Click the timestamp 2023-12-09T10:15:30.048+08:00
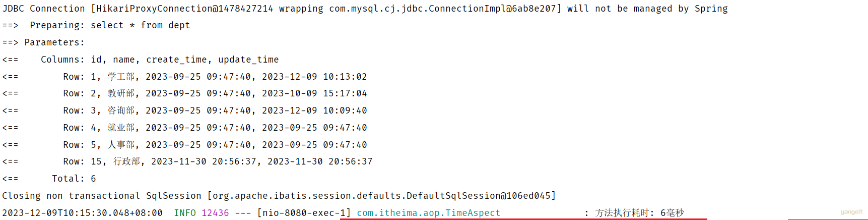The width and height of the screenshot is (868, 220). 83,213
